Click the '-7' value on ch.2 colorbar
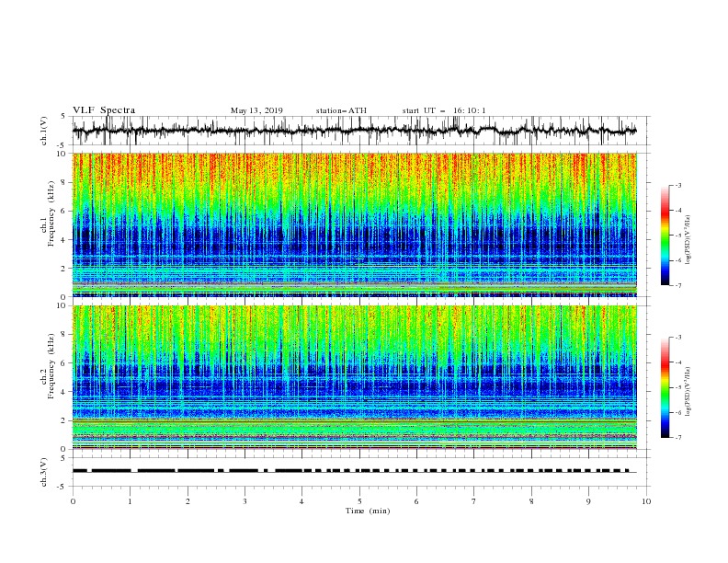728x563 pixels. pos(678,438)
